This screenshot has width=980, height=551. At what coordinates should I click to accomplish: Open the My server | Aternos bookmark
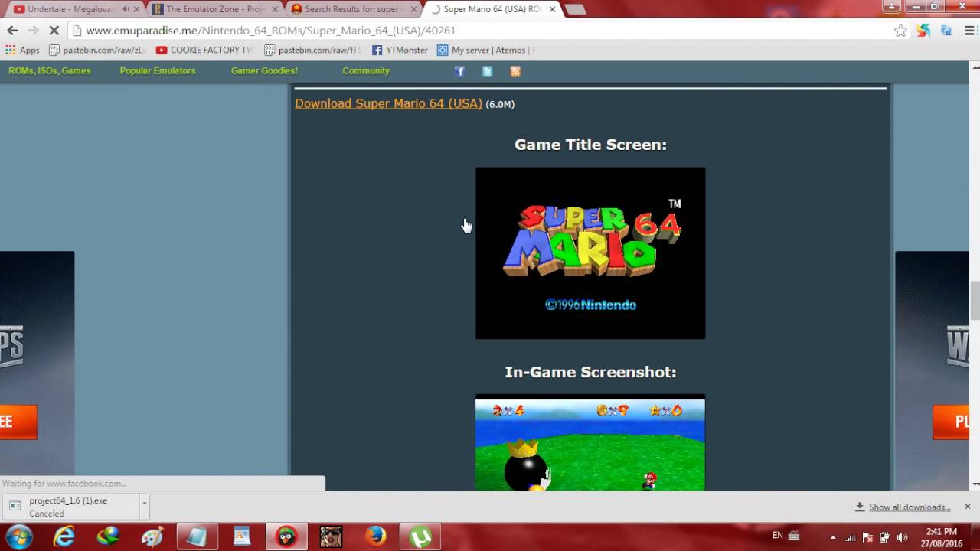(485, 50)
